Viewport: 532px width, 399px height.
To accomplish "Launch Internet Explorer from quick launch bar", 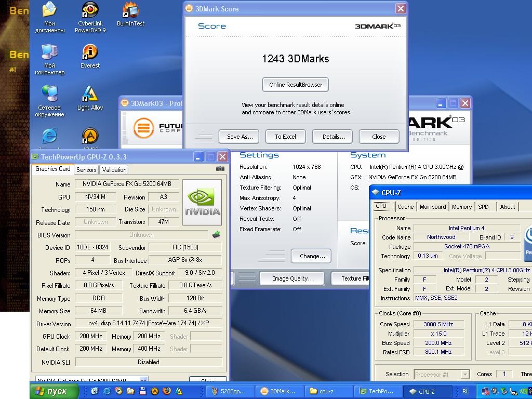I will 107,391.
